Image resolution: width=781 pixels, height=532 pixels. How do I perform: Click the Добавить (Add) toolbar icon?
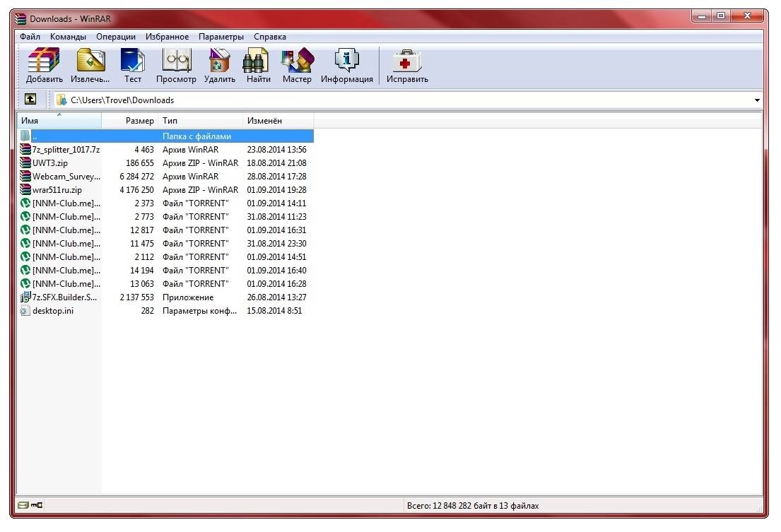(44, 65)
